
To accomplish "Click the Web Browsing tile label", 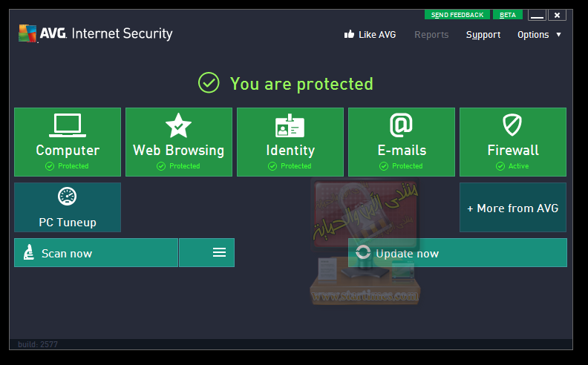I will [x=178, y=151].
